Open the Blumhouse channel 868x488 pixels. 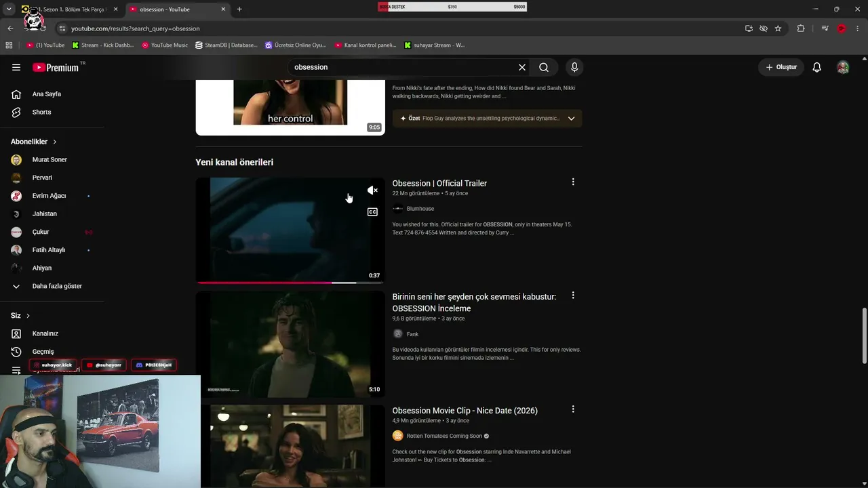[x=420, y=209]
